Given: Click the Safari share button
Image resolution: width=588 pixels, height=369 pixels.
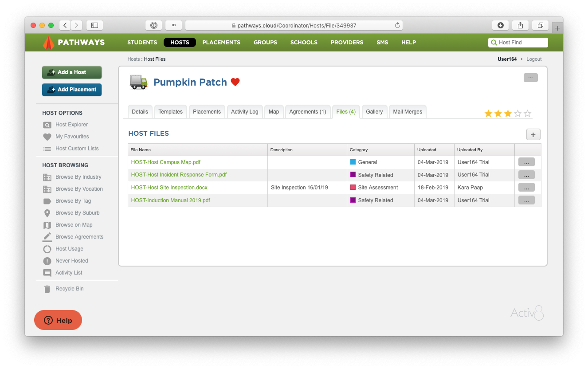Looking at the screenshot, I should coord(520,25).
